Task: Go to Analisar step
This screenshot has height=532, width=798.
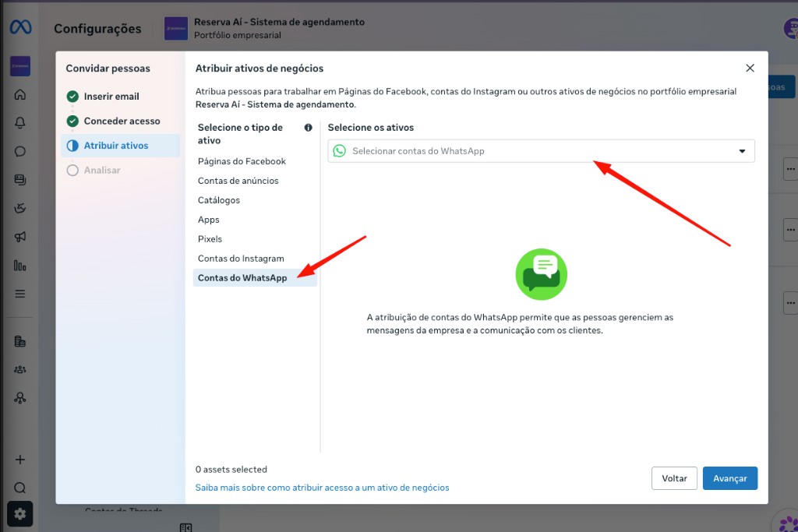Action: coord(102,171)
